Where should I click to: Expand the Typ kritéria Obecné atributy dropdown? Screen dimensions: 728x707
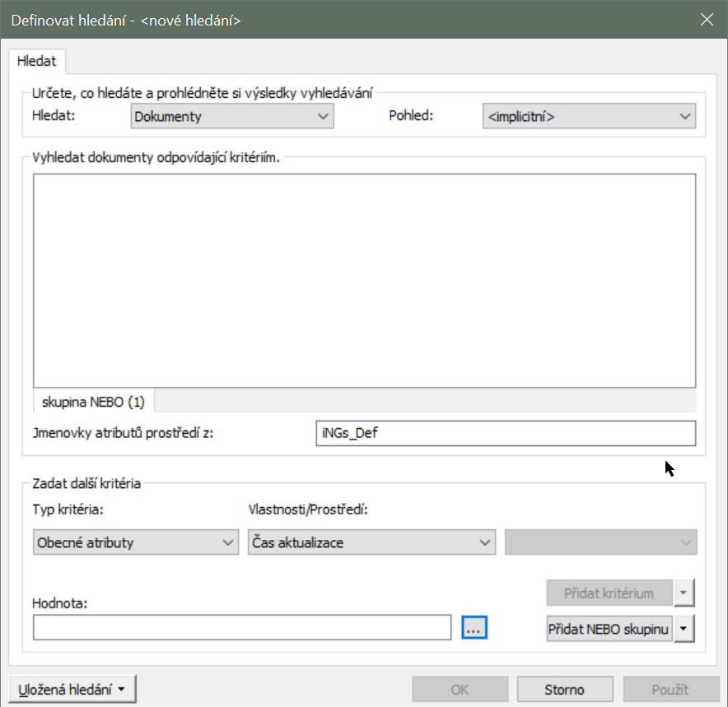136,543
